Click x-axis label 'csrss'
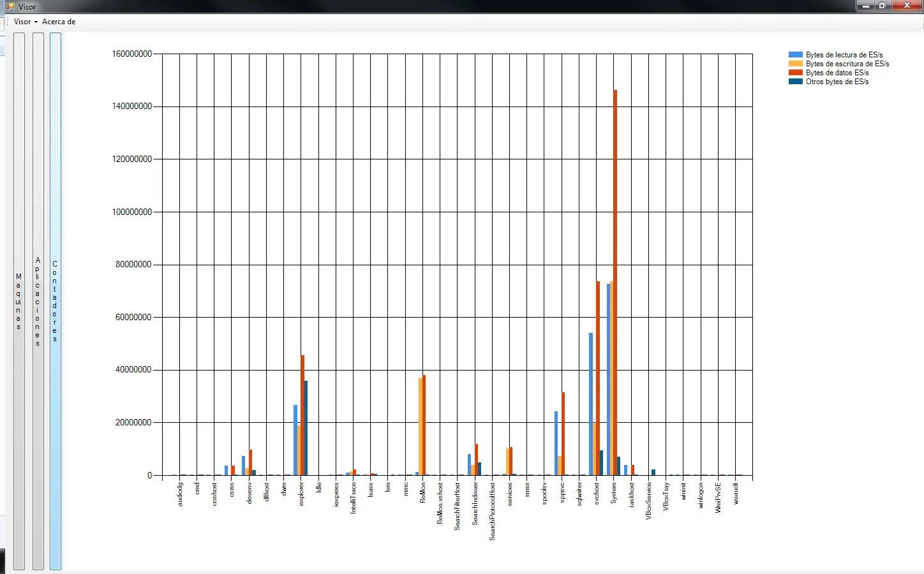924x574 pixels. click(232, 490)
